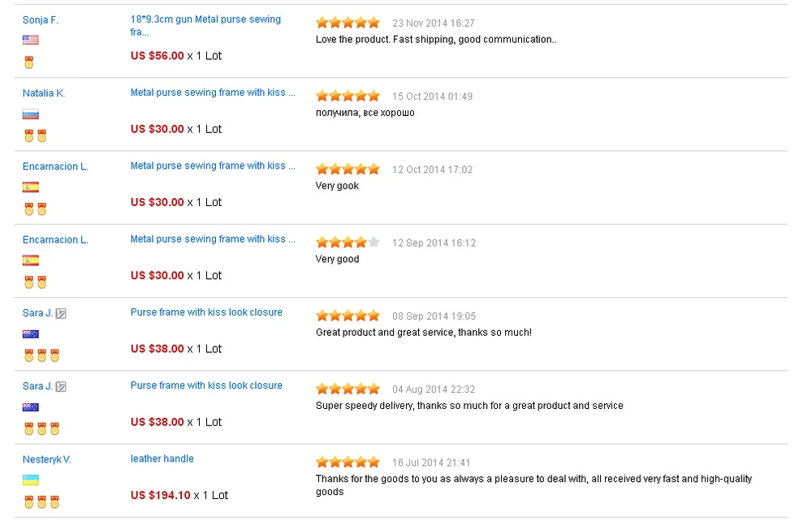Click the four-star rating of 12 Sep review

[348, 243]
